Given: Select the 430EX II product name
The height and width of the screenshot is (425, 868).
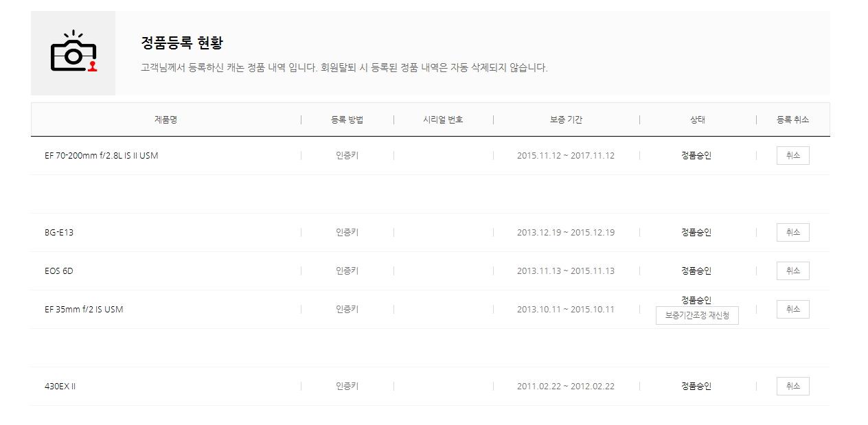Looking at the screenshot, I should click(x=60, y=387).
